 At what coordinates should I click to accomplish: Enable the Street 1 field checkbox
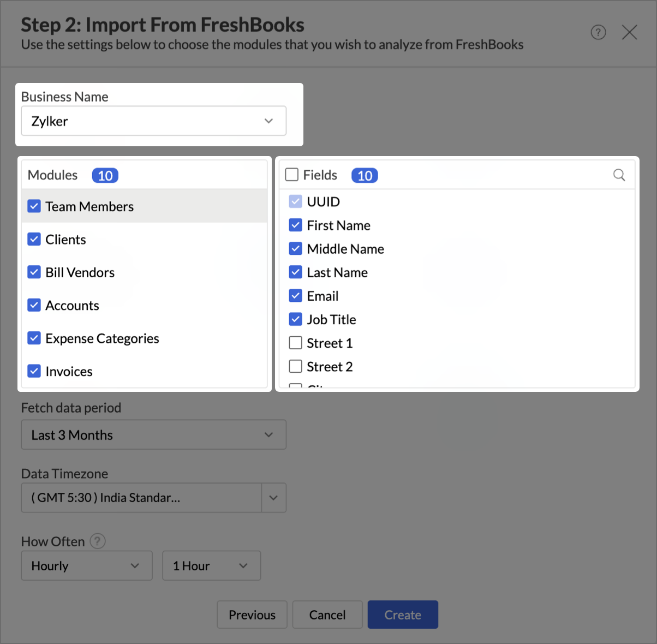295,343
